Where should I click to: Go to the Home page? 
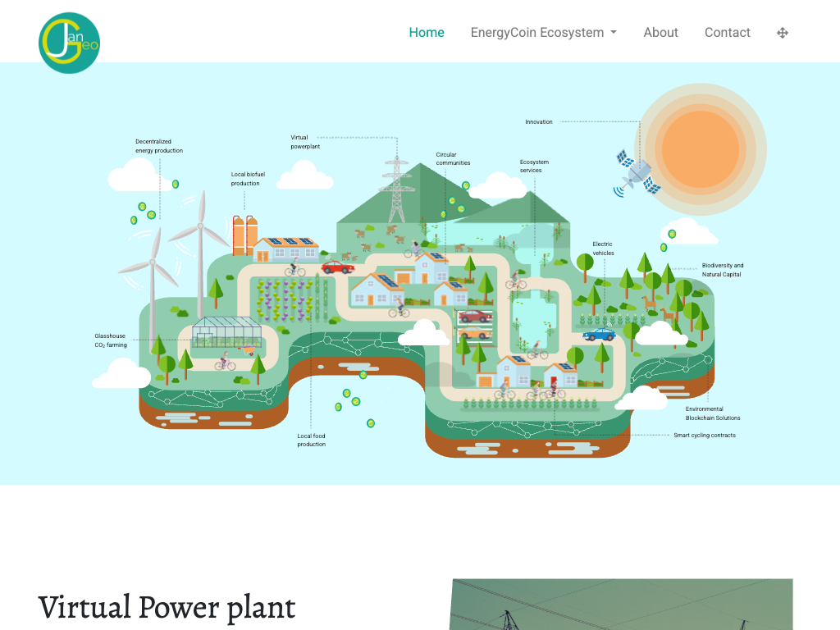[x=427, y=33]
